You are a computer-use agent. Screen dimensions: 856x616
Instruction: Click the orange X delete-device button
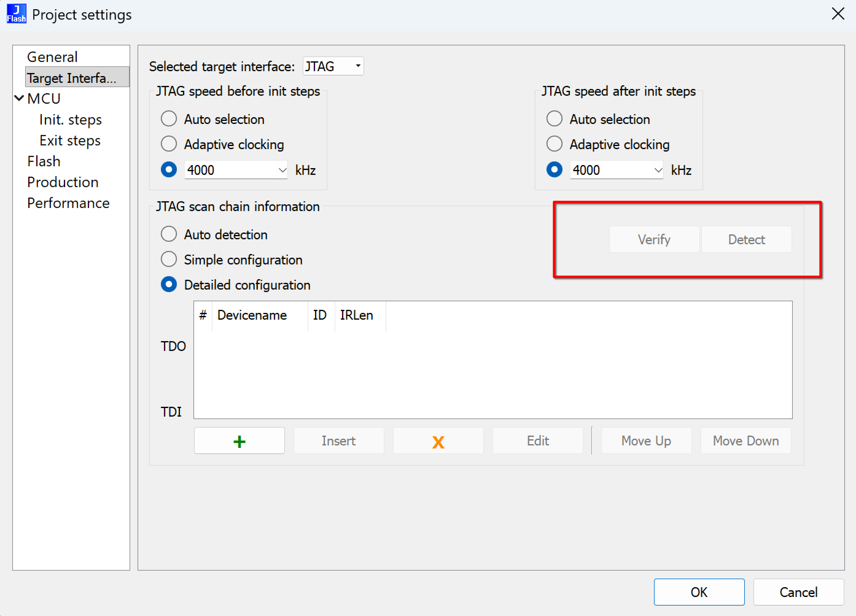[438, 441]
